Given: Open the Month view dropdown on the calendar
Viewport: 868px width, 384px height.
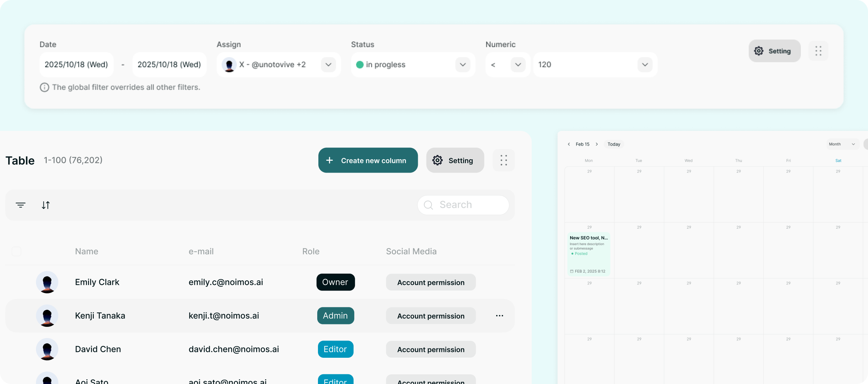Looking at the screenshot, I should click(x=842, y=144).
